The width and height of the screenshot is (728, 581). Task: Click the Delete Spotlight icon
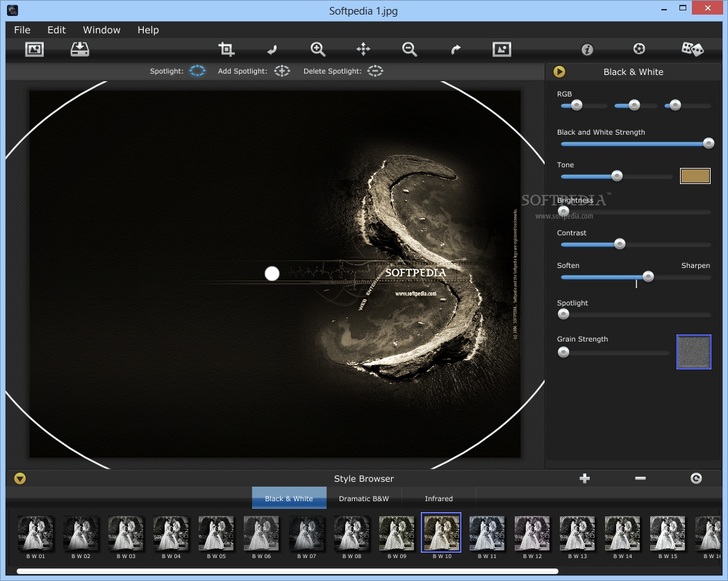click(375, 71)
